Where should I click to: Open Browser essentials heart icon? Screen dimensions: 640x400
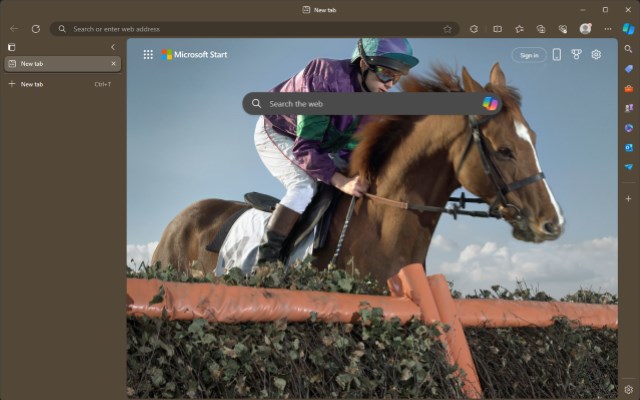pyautogui.click(x=563, y=29)
